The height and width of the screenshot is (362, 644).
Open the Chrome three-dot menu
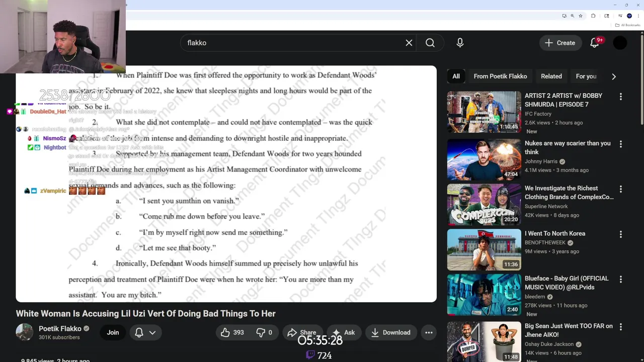[638, 16]
